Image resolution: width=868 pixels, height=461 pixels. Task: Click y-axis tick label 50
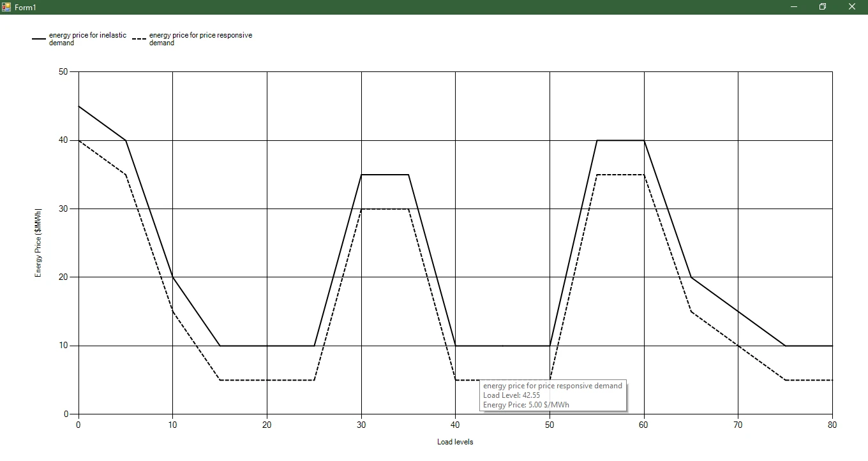click(x=63, y=72)
